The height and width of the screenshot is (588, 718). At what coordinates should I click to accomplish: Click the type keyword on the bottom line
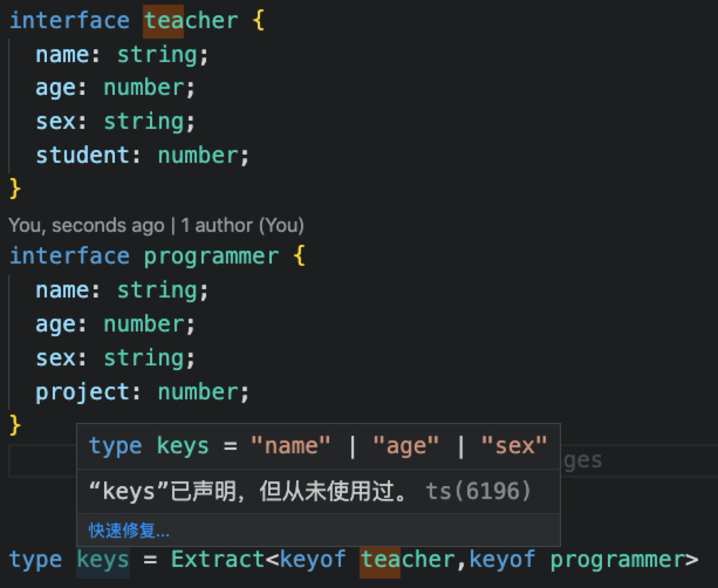(x=36, y=559)
